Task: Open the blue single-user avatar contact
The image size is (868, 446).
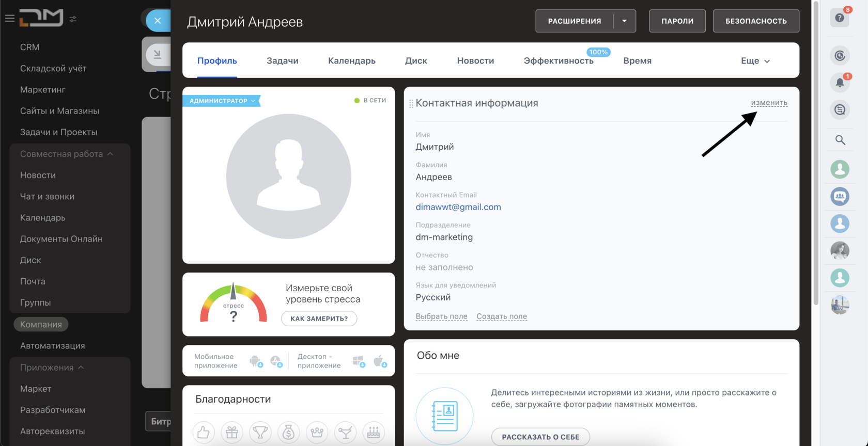Action: pos(840,224)
